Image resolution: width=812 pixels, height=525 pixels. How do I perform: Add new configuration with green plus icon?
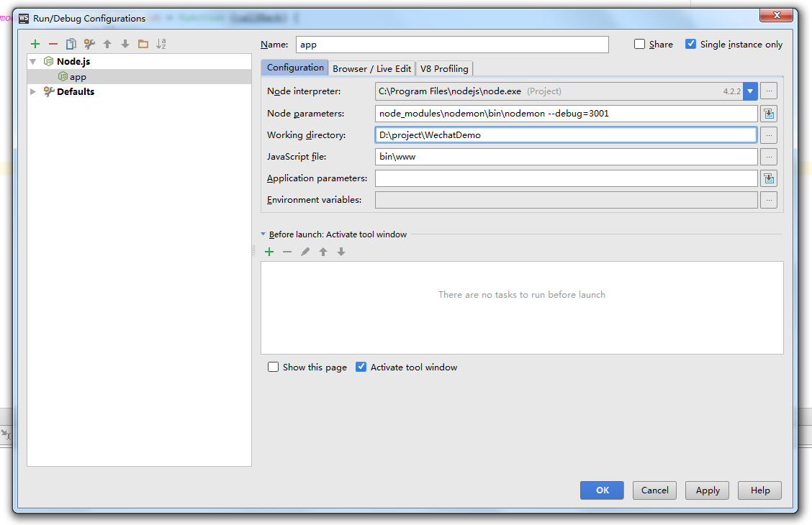tap(35, 45)
